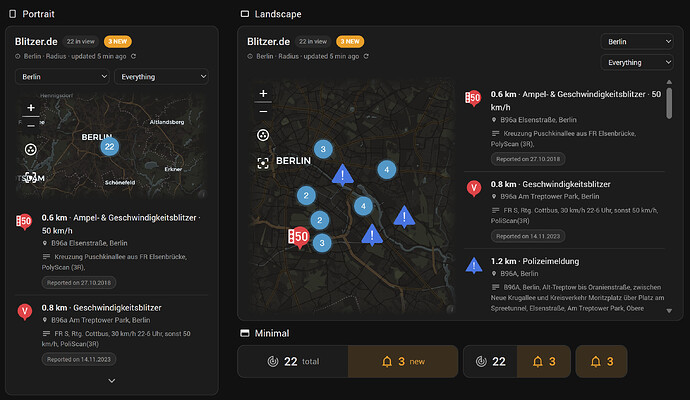
Task: Open Landscape entry '0.6 km · Ampel- & Geschwindigkeitsblitzer'
Action: click(x=564, y=126)
